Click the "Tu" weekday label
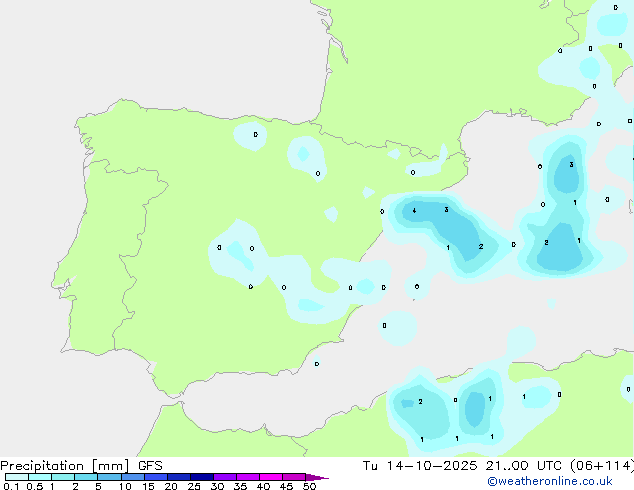The image size is (634, 490). coord(370,466)
